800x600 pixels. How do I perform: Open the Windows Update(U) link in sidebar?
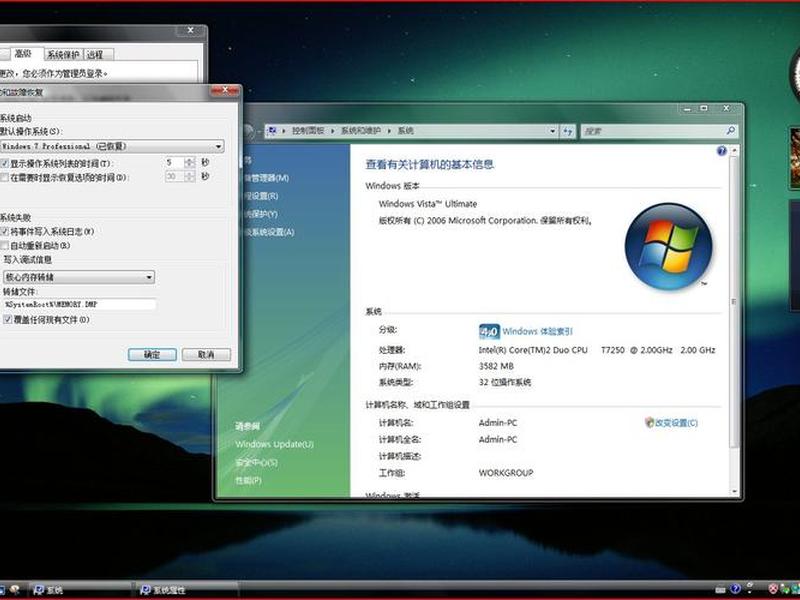pos(274,444)
